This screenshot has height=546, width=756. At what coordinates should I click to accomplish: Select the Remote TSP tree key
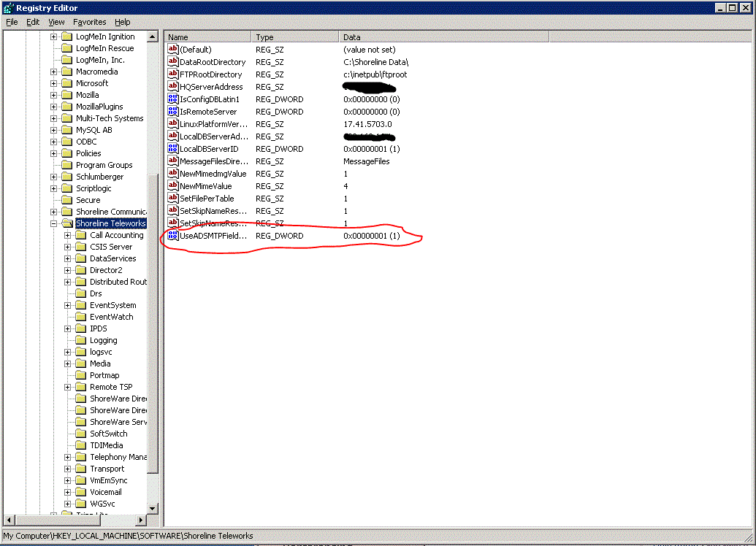111,387
